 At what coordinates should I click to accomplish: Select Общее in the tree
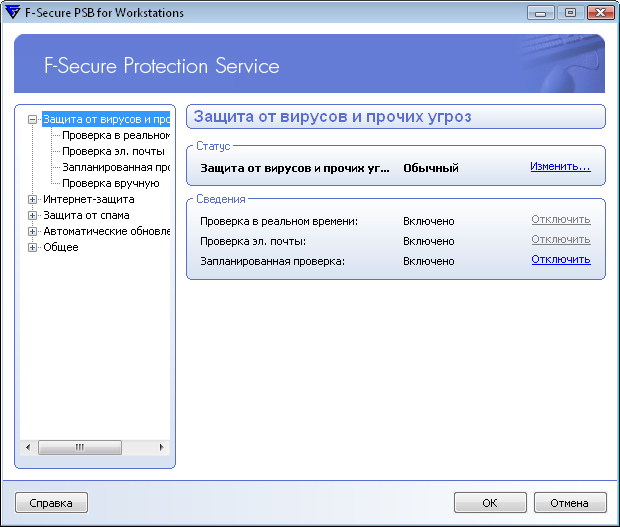point(61,247)
